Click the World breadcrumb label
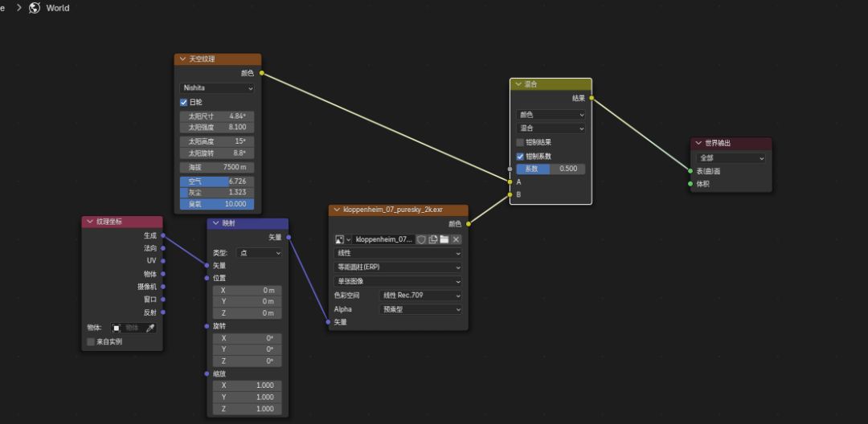The height and width of the screenshot is (424, 868). click(x=58, y=8)
